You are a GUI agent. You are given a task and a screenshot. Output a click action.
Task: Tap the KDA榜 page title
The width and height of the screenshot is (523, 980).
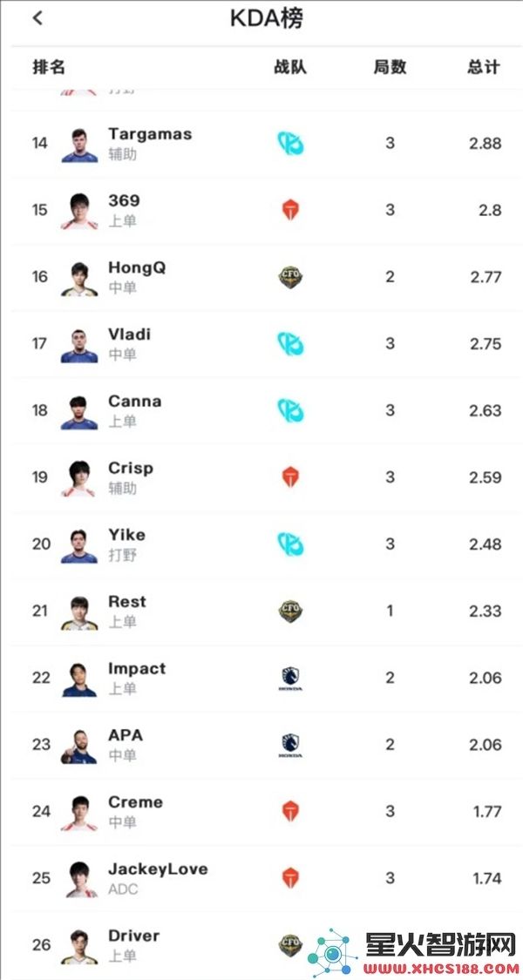pos(267,19)
